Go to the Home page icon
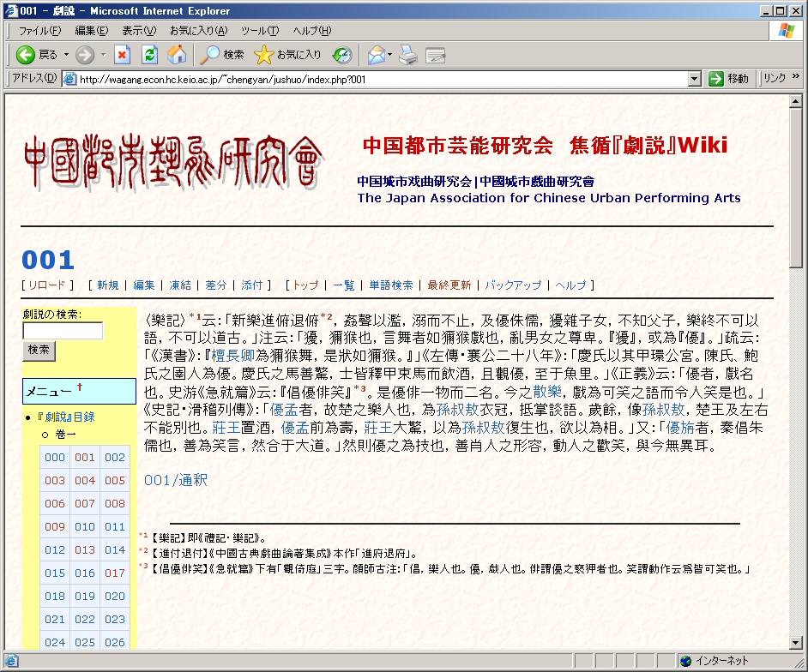 pos(177,55)
